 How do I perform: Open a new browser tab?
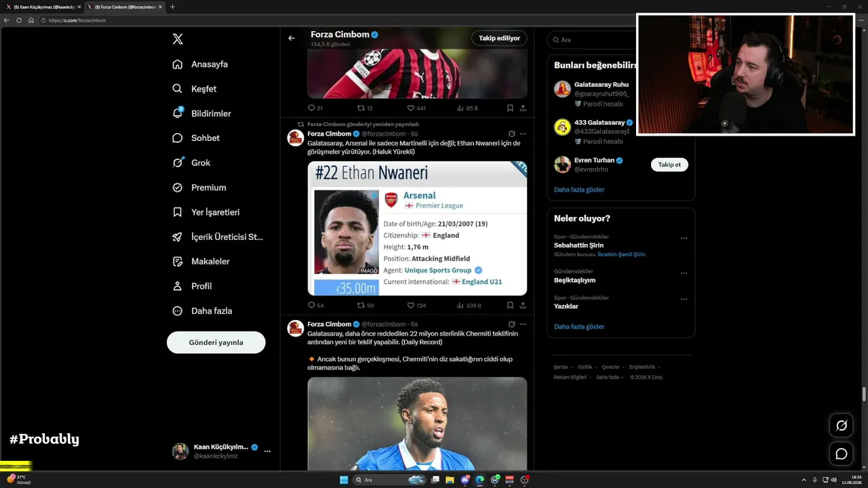[172, 7]
